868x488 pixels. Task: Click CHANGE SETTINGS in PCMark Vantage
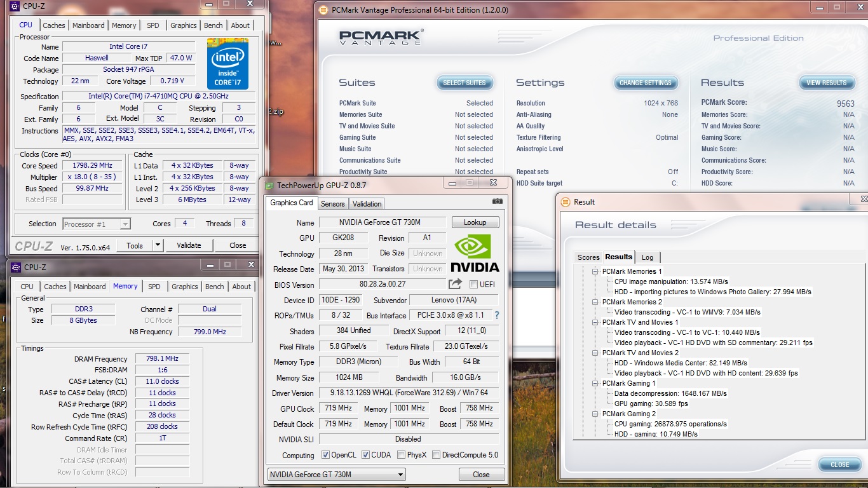point(645,83)
